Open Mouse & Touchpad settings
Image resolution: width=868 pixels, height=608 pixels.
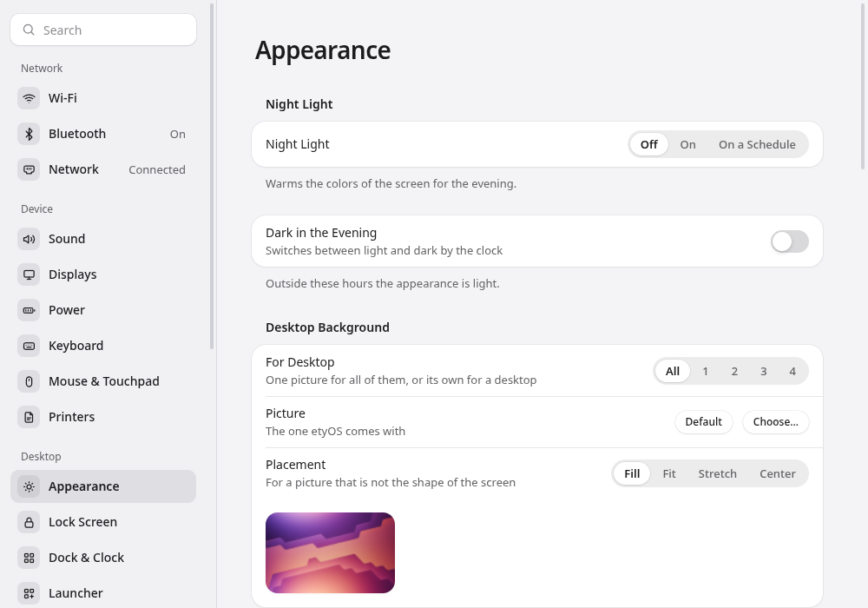[x=103, y=381]
